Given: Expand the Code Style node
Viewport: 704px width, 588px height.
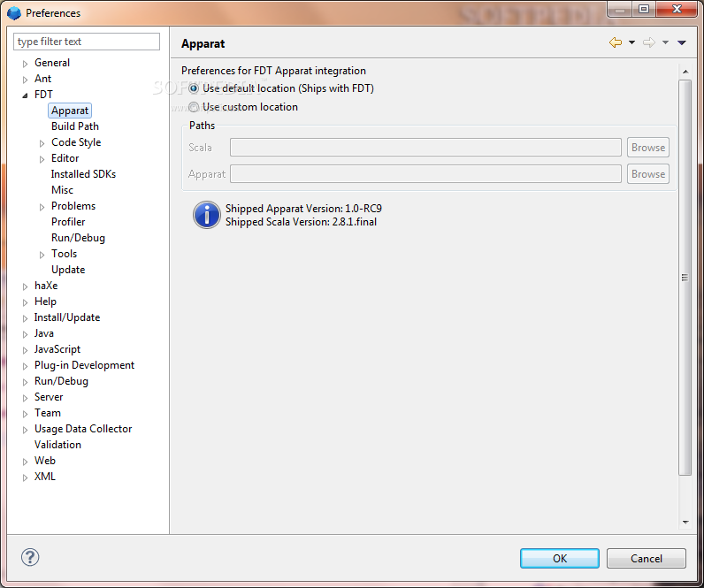Looking at the screenshot, I should 42,143.
